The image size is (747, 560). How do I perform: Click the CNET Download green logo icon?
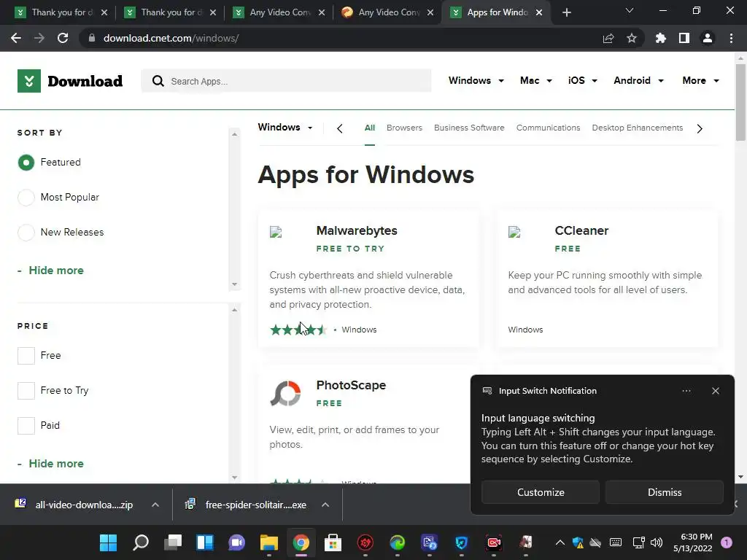(x=29, y=81)
